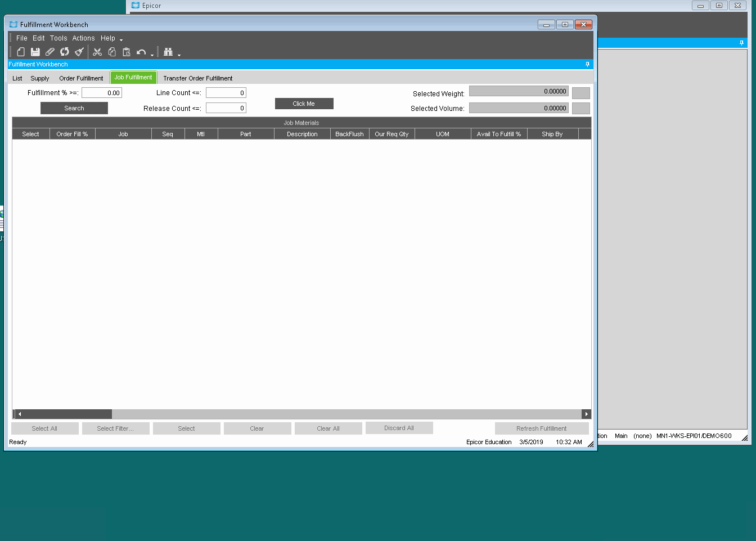
Task: Pin the Fulfillment Workbench panel
Action: click(587, 64)
